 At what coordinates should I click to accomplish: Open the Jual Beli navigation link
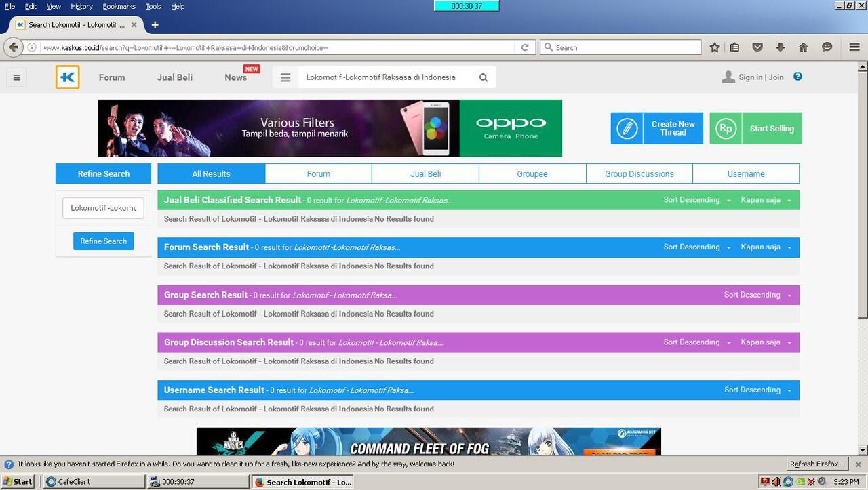[x=175, y=77]
